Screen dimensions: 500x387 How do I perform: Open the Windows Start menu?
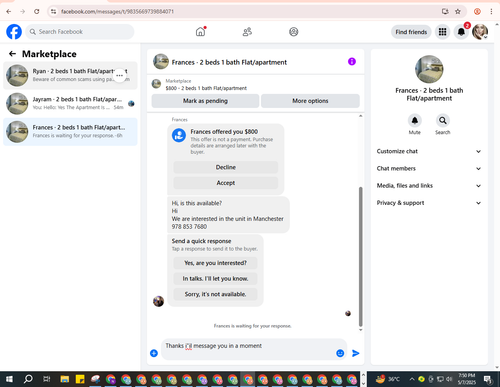[9, 379]
